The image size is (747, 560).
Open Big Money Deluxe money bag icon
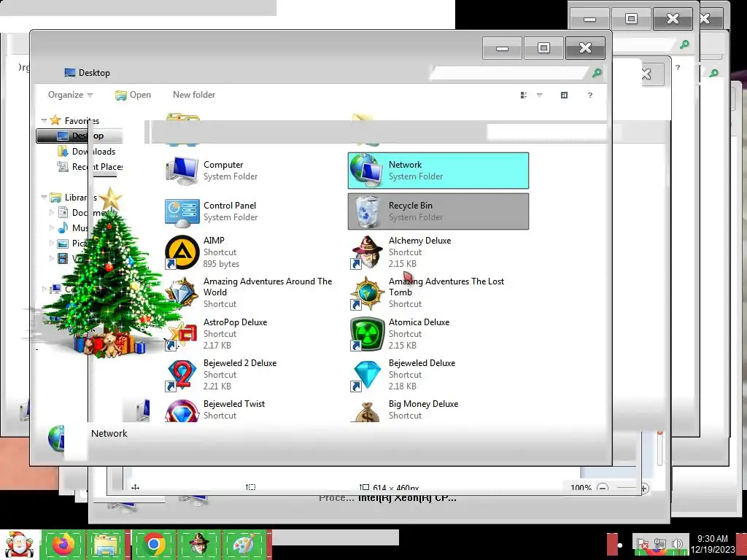coord(367,412)
